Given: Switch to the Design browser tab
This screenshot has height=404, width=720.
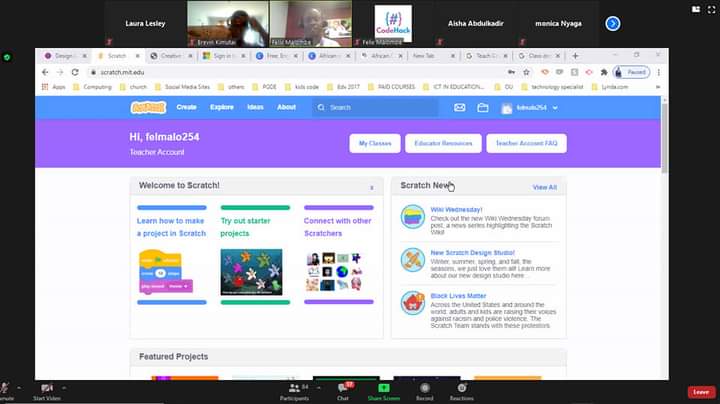Looking at the screenshot, I should click(x=63, y=56).
